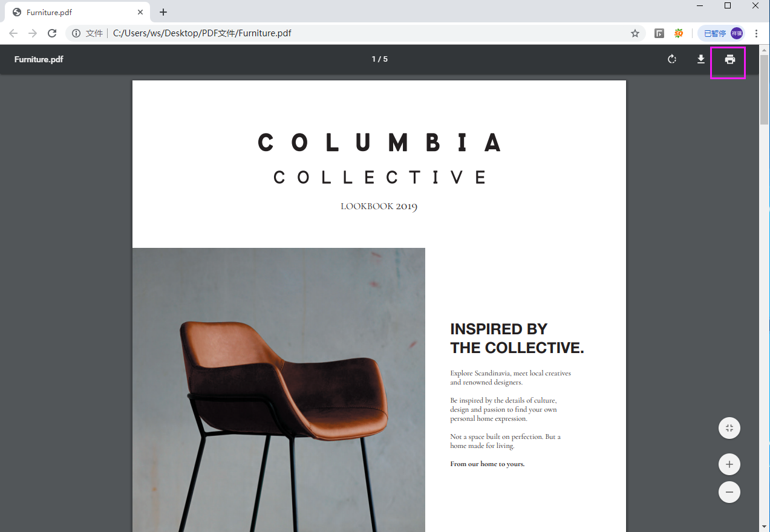Open the first browser extension icon
This screenshot has height=532, width=770.
click(659, 33)
